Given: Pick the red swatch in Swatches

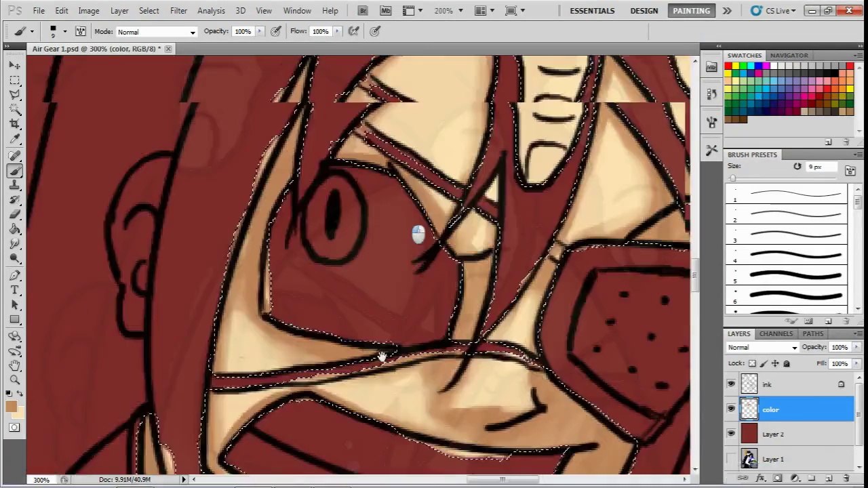Looking at the screenshot, I should click(x=728, y=66).
